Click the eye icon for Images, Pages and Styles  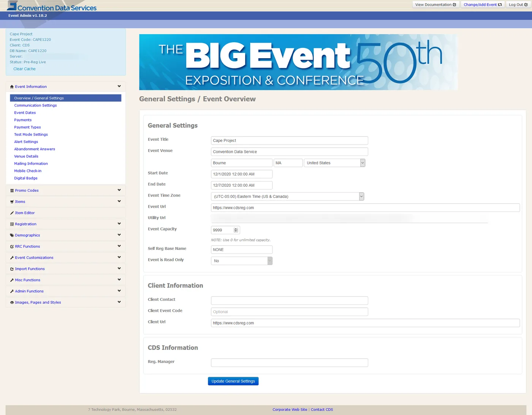pyautogui.click(x=12, y=302)
